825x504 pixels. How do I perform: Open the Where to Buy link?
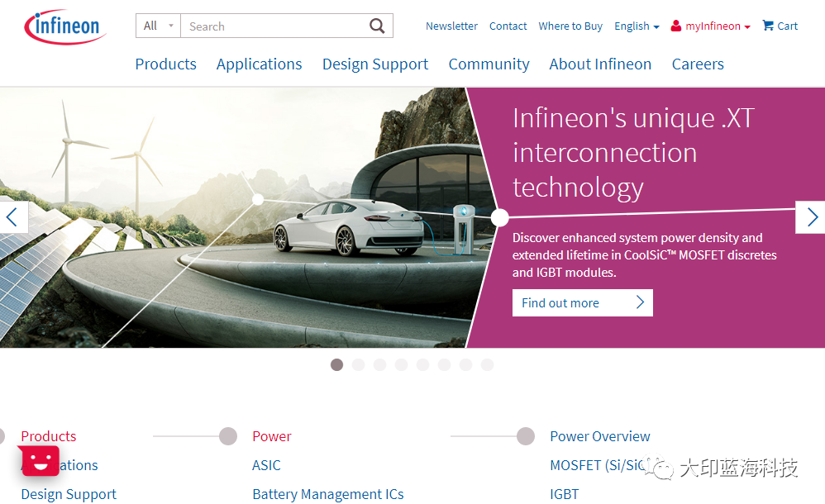tap(570, 26)
